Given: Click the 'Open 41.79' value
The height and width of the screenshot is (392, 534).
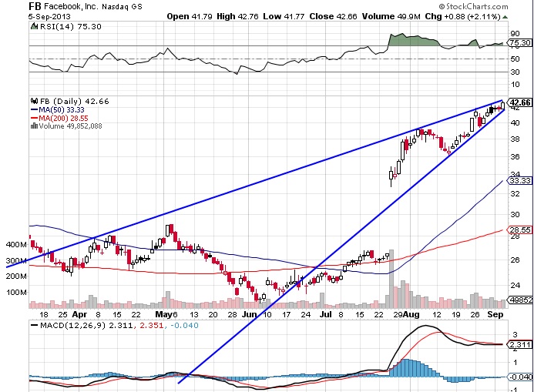Looking at the screenshot, I should [x=190, y=16].
